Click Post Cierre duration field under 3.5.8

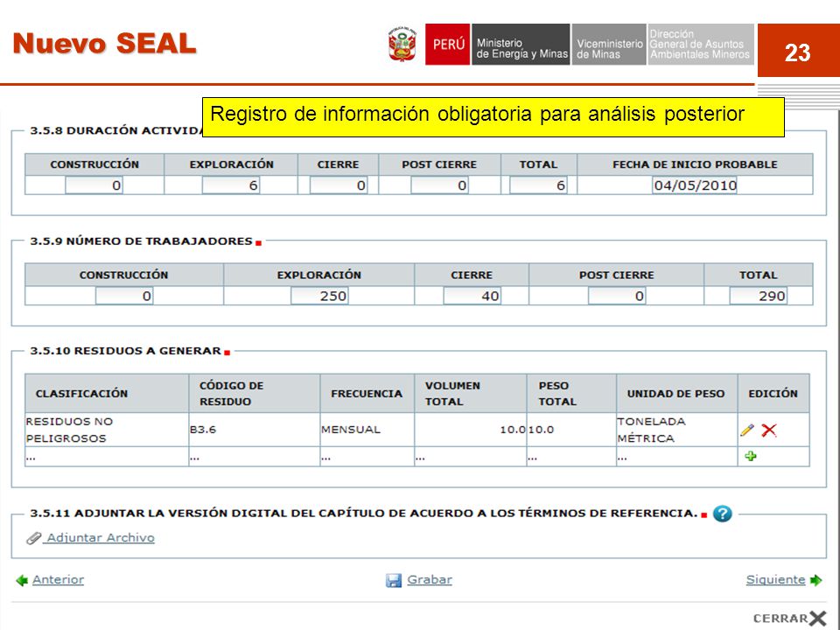tap(439, 185)
